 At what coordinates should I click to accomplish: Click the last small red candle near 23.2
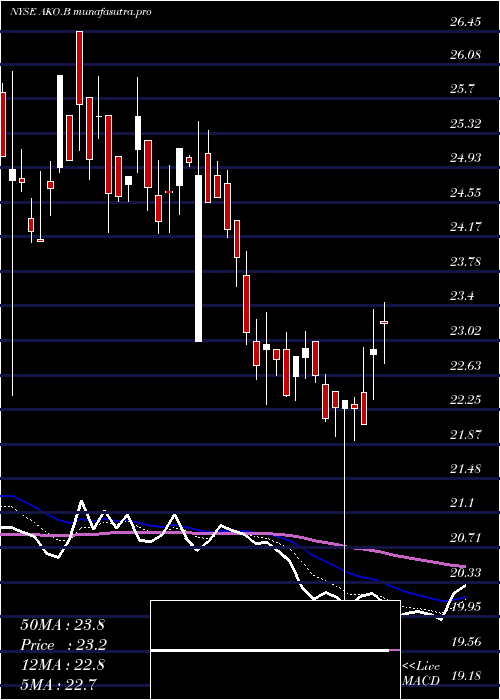[383, 322]
